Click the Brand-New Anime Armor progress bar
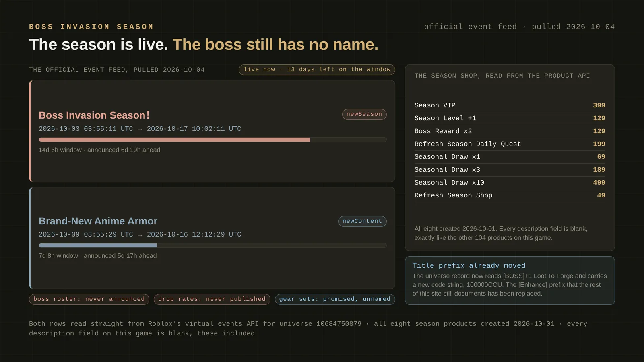Screen dimensions: 644x362 (213, 245)
